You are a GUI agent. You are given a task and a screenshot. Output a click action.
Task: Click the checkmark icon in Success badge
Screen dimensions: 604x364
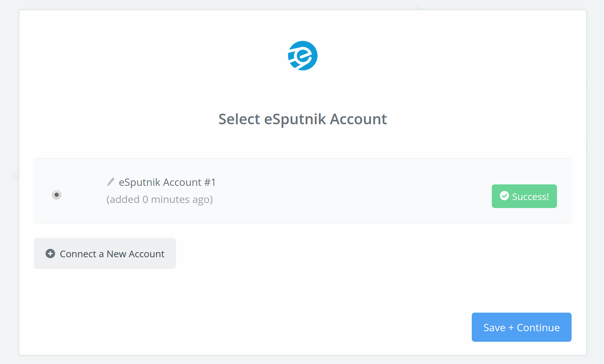point(504,196)
